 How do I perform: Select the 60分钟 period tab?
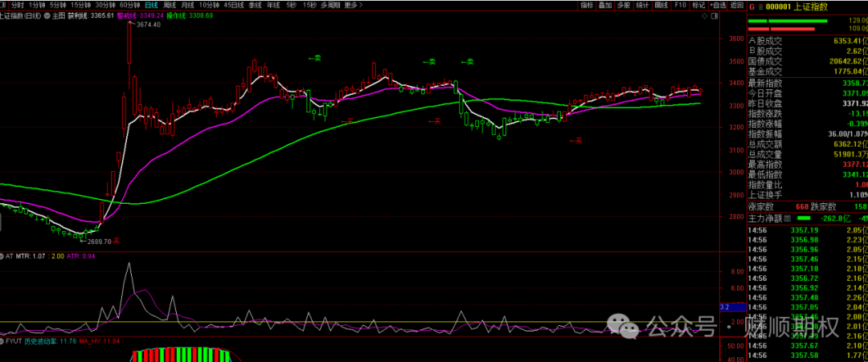tap(129, 5)
